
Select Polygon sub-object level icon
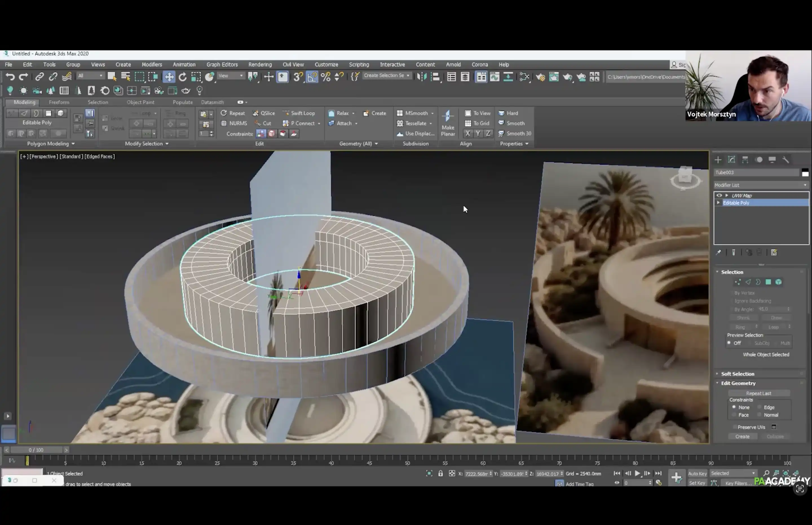(x=768, y=282)
